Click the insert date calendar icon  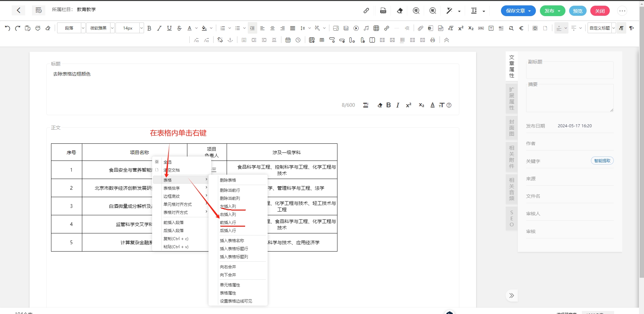(288, 40)
